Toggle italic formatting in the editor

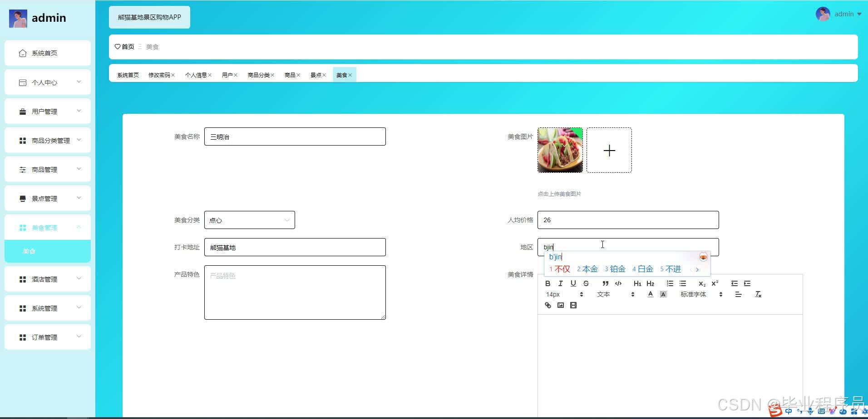(560, 283)
